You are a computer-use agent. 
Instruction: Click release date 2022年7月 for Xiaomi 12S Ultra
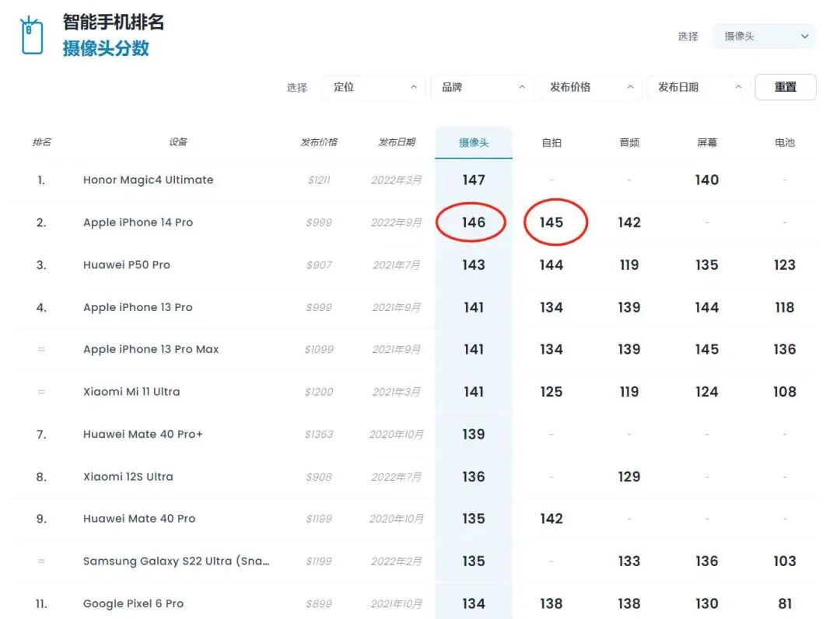pyautogui.click(x=397, y=477)
